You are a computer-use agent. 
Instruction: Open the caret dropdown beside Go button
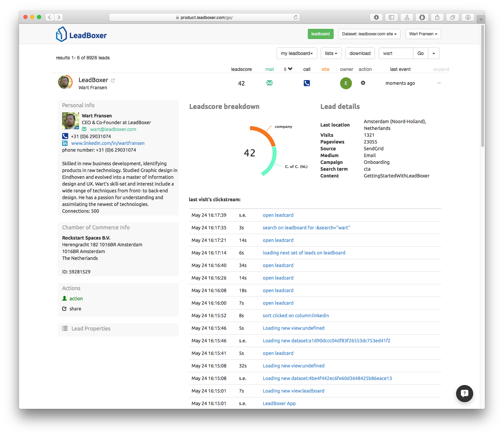[x=434, y=53]
